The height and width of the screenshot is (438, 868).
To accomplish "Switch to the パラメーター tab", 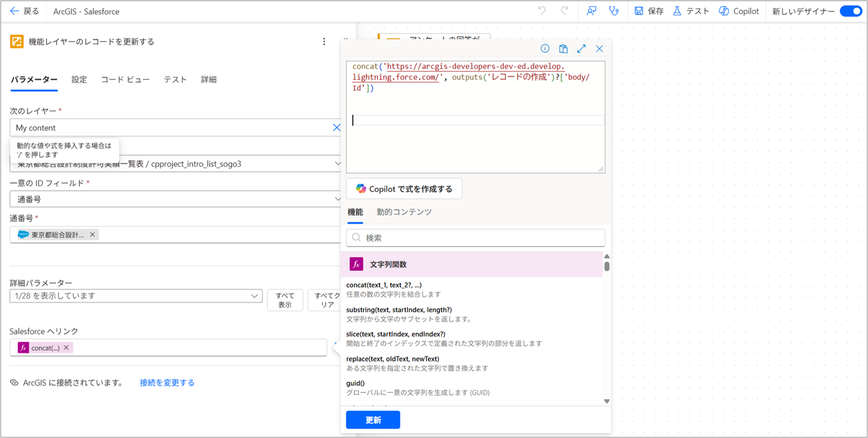I will [34, 79].
